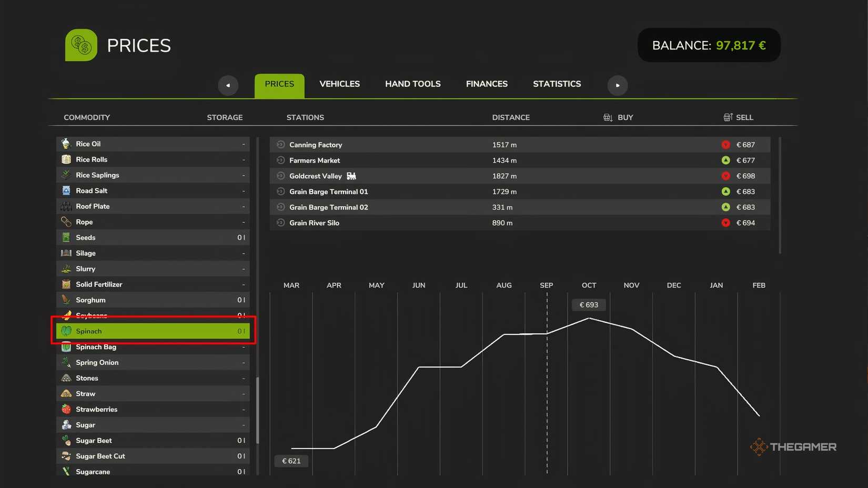
Task: Click the Strawberries icon in commodity list
Action: [x=66, y=409]
